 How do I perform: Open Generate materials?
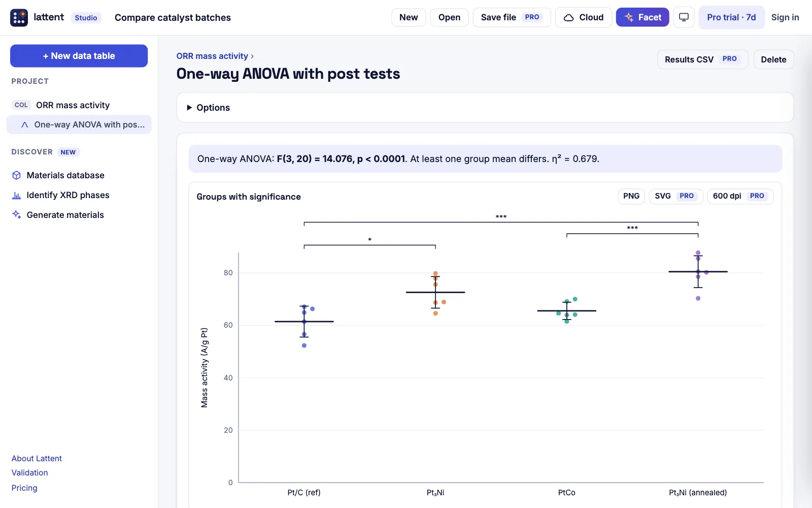[65, 215]
